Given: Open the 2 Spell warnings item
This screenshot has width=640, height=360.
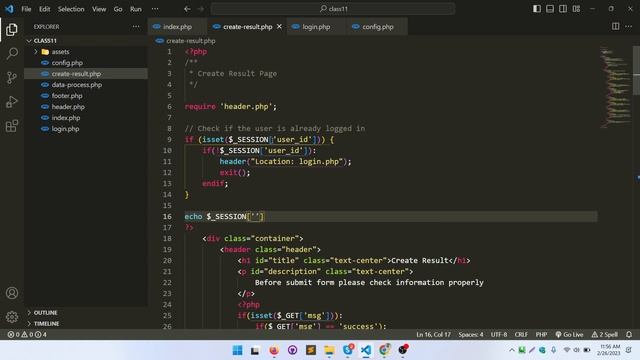Looking at the screenshot, I should point(604,334).
